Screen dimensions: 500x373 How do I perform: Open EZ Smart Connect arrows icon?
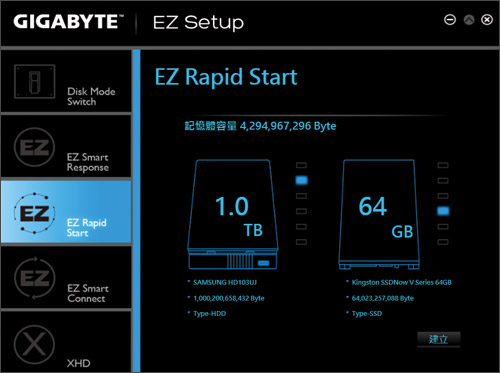tap(34, 278)
